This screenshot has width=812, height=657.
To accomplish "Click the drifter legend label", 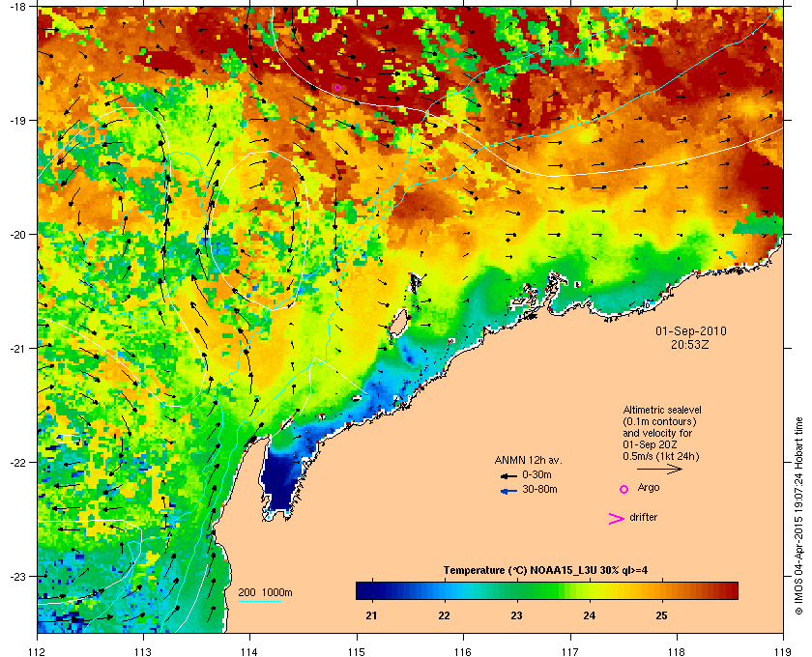I will click(644, 517).
